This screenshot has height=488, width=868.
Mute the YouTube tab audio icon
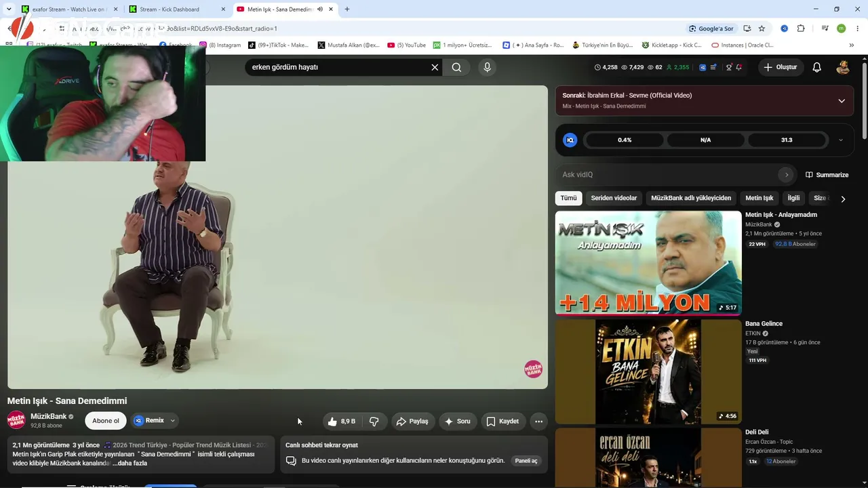click(320, 9)
